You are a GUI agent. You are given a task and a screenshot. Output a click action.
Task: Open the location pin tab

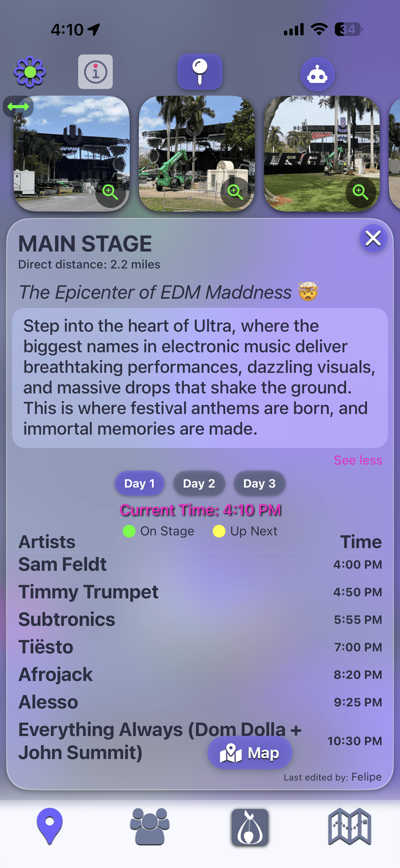point(50,826)
